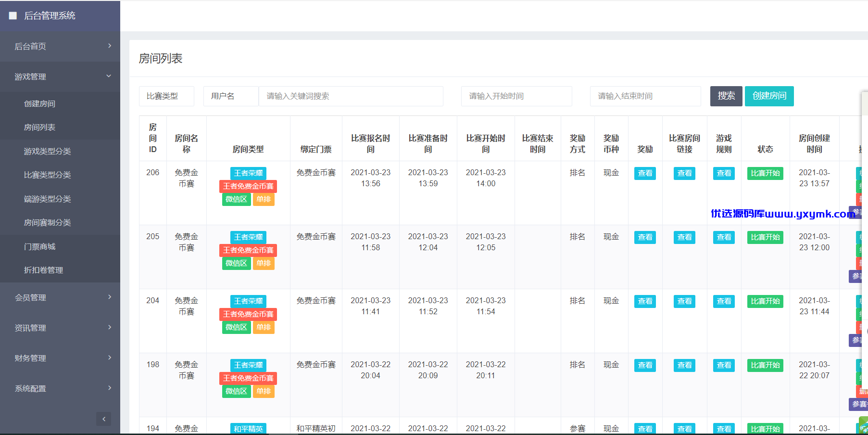View 奖励 for room 198
868x435 pixels.
click(645, 365)
